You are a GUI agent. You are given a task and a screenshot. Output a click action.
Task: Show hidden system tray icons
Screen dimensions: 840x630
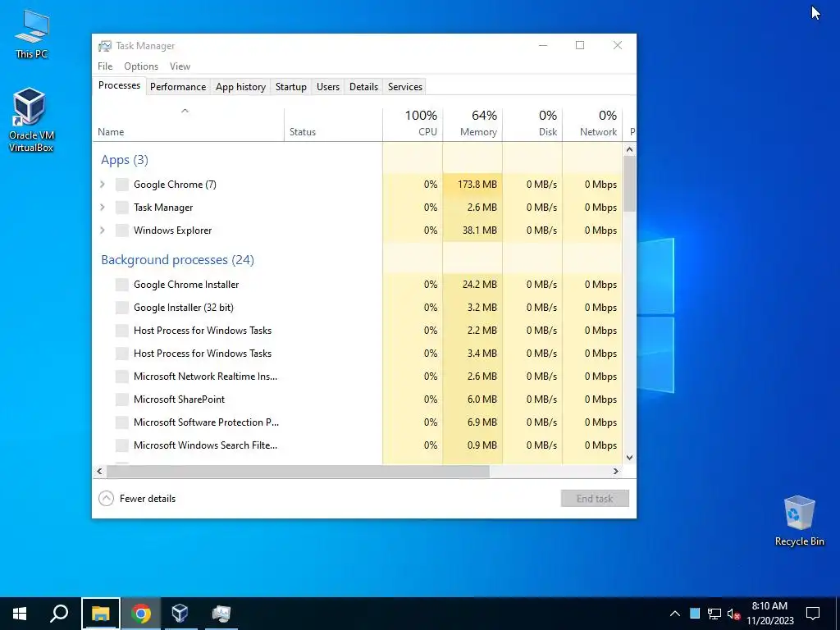click(675, 614)
